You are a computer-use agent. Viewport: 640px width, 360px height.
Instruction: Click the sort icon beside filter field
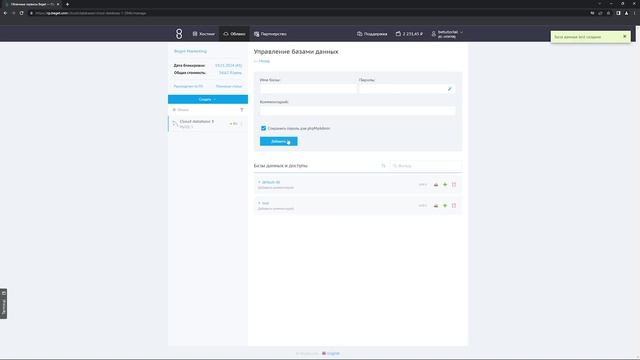click(x=383, y=166)
